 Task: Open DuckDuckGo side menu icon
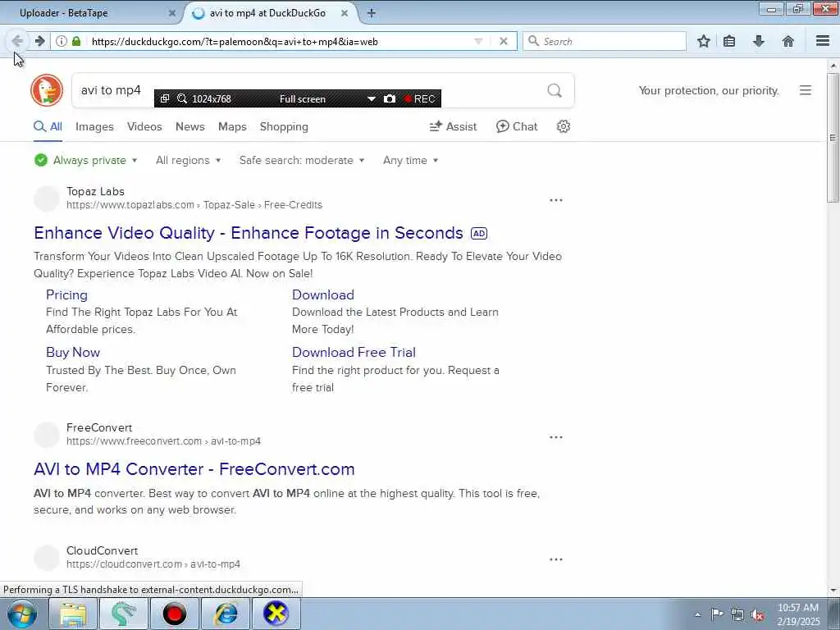[x=806, y=90]
